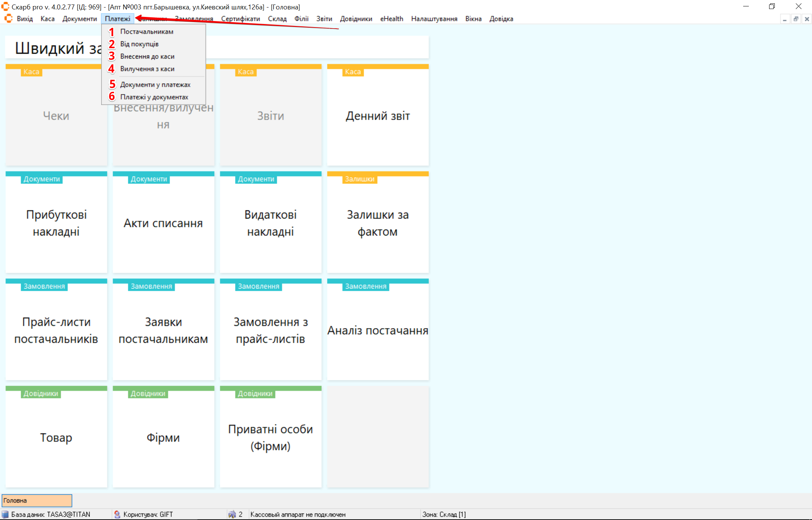This screenshot has height=520, width=812.
Task: Open the Денний звіт tile
Action: point(378,116)
